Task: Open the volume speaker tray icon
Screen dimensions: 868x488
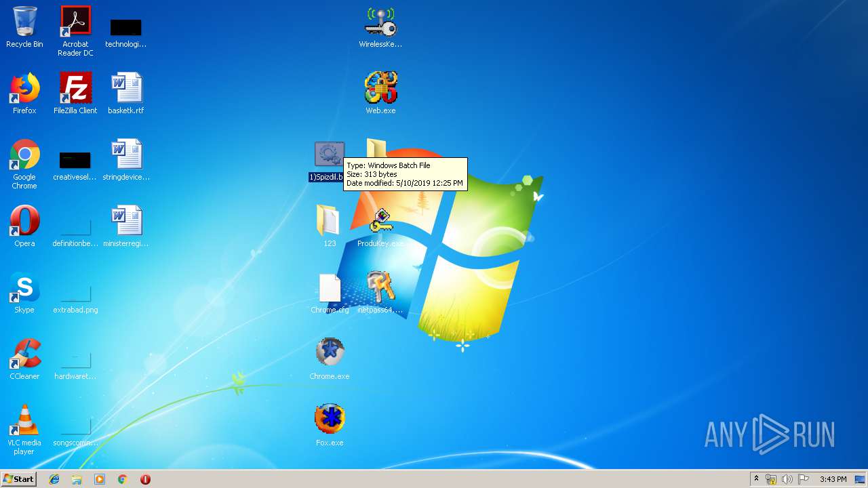Action: pyautogui.click(x=787, y=479)
